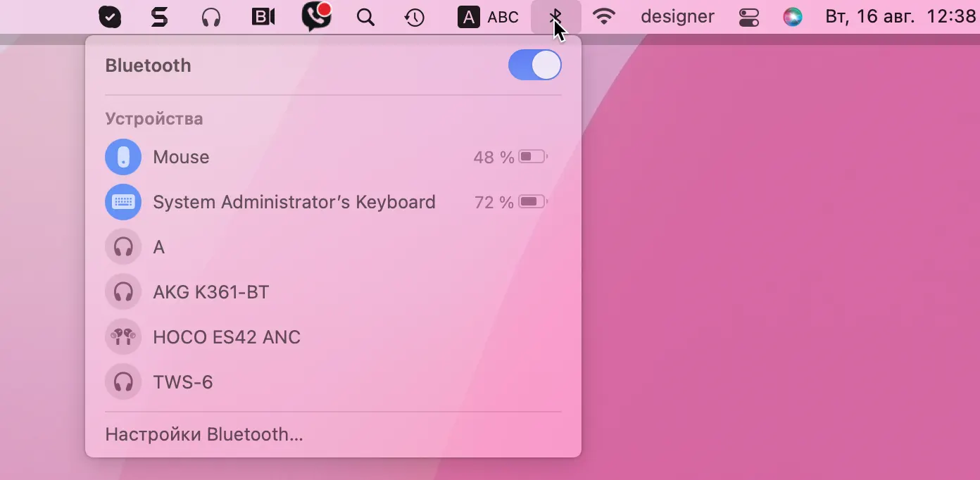The width and height of the screenshot is (980, 480).
Task: Click the Mouse 48 % battery indicator
Action: pos(510,157)
